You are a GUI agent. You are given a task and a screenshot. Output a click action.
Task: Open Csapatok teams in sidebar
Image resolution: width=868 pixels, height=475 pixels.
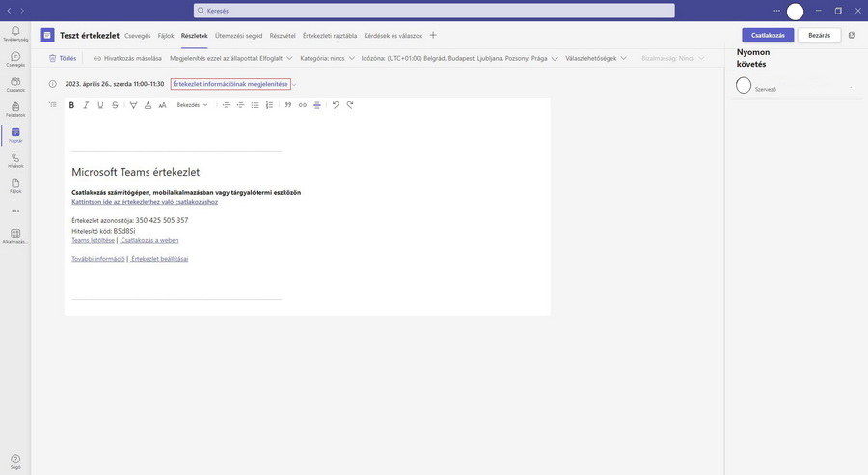[x=15, y=84]
